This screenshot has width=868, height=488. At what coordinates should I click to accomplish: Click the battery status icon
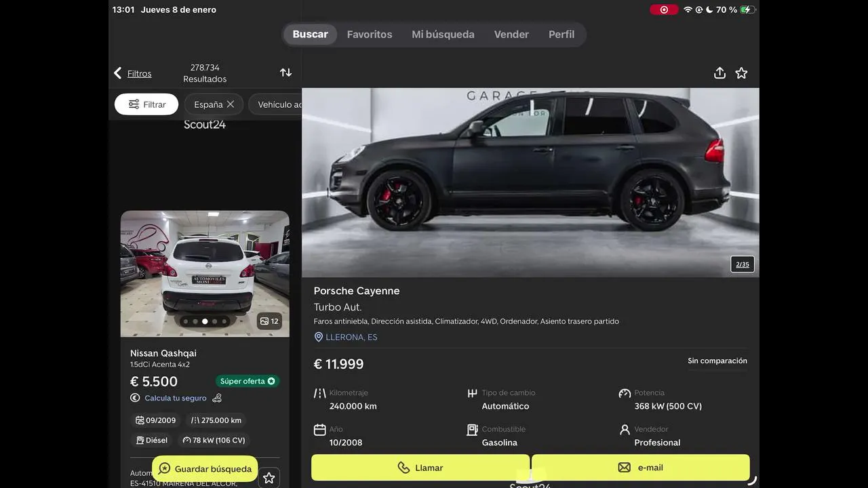tap(747, 9)
